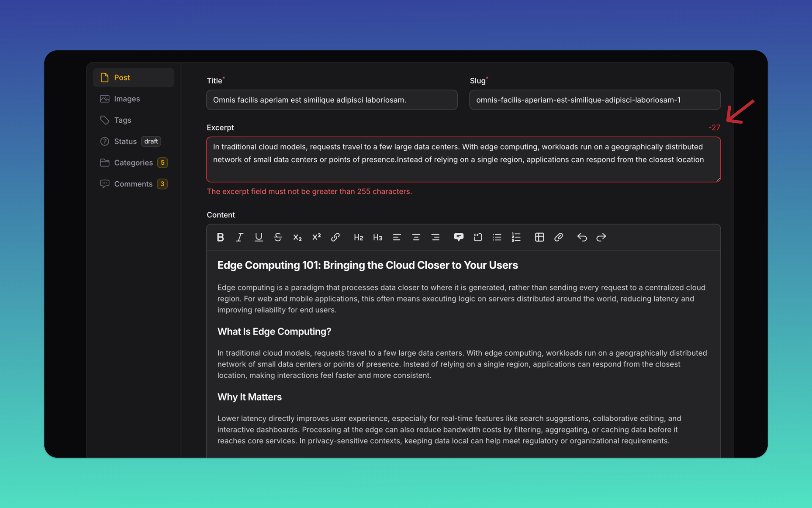
Task: Underline the selected text
Action: [258, 237]
